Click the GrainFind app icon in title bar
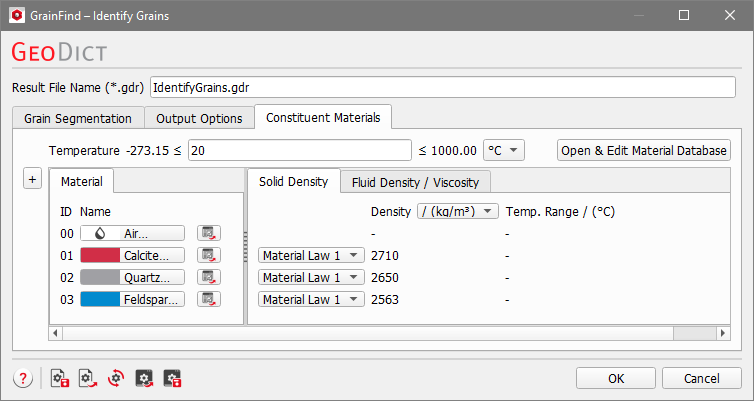The image size is (754, 401). [x=17, y=15]
